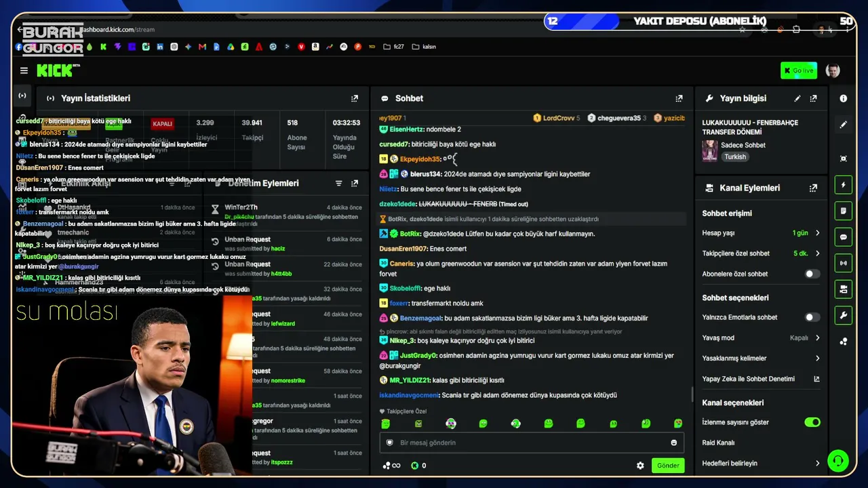Expand Hedefleri belirleyin option
This screenshot has width=868, height=488.
click(761, 464)
